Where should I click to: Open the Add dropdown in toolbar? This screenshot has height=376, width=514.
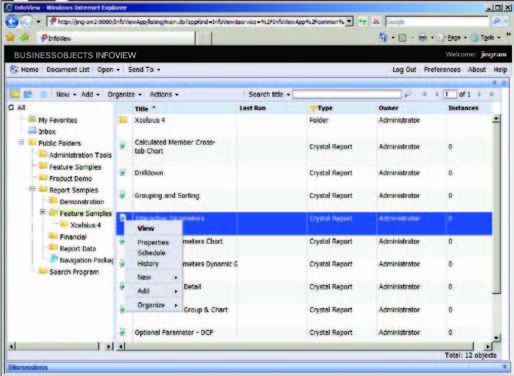[x=90, y=95]
